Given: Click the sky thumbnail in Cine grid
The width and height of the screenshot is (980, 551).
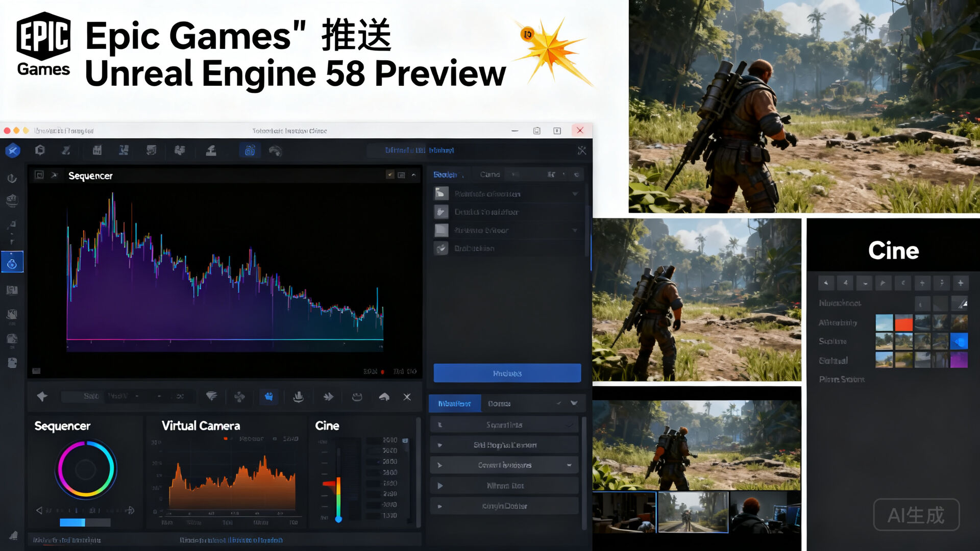Looking at the screenshot, I should pyautogui.click(x=884, y=323).
